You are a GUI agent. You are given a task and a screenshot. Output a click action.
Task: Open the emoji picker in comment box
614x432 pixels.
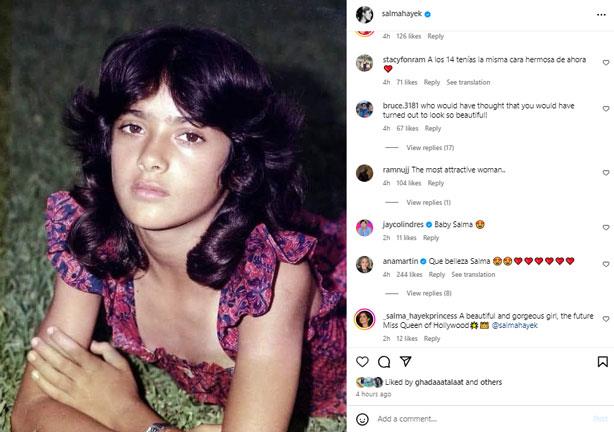point(365,418)
